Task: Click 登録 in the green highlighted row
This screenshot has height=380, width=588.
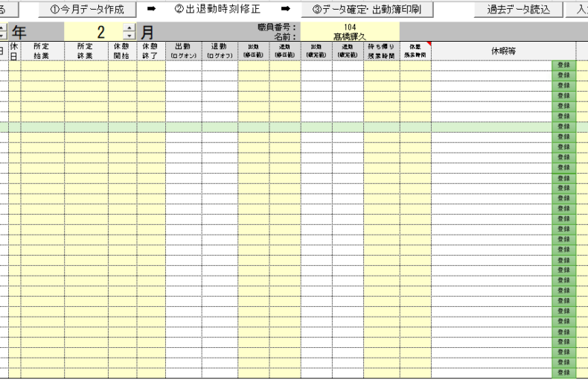Action: coord(563,127)
